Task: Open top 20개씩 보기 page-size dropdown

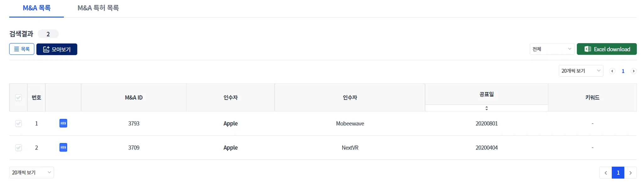Action: point(581,71)
